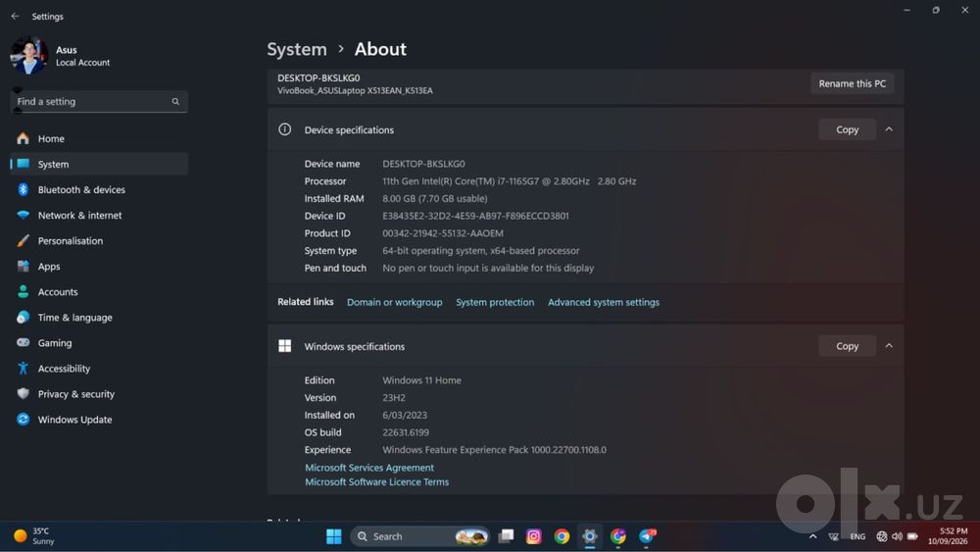Click the ENG language indicator
This screenshot has height=552, width=980.
click(x=857, y=537)
